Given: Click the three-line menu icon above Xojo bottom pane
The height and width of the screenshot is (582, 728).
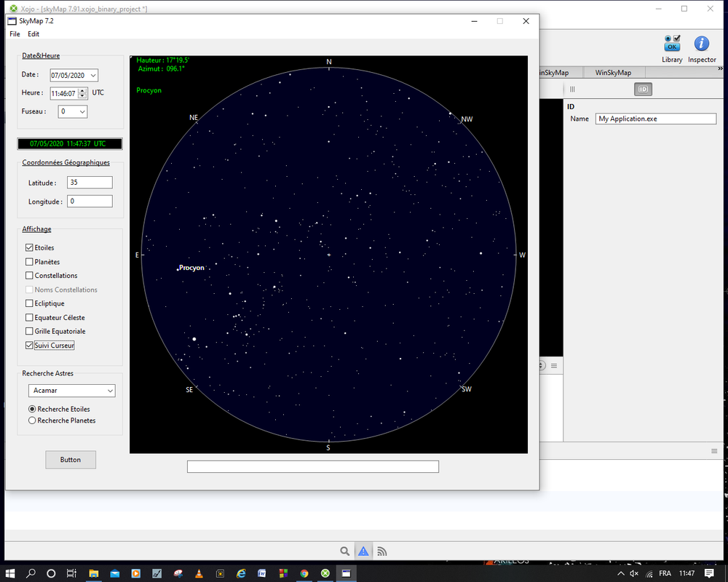Looking at the screenshot, I should [x=714, y=450].
